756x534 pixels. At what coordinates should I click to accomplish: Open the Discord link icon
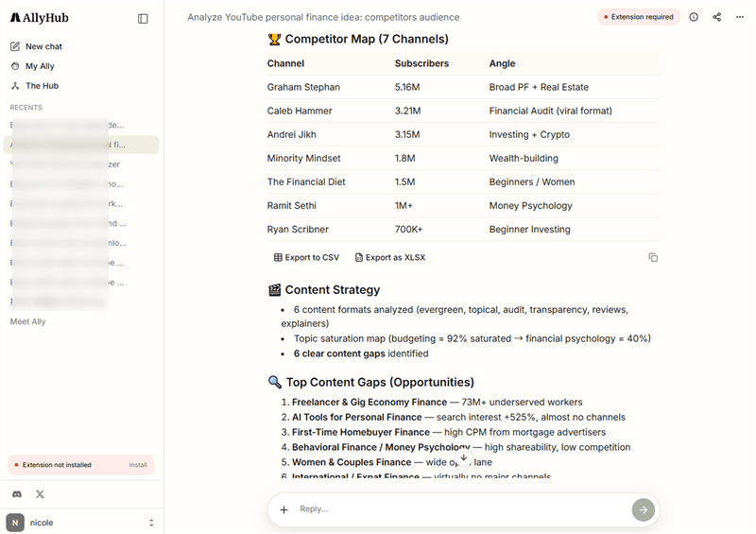point(17,494)
